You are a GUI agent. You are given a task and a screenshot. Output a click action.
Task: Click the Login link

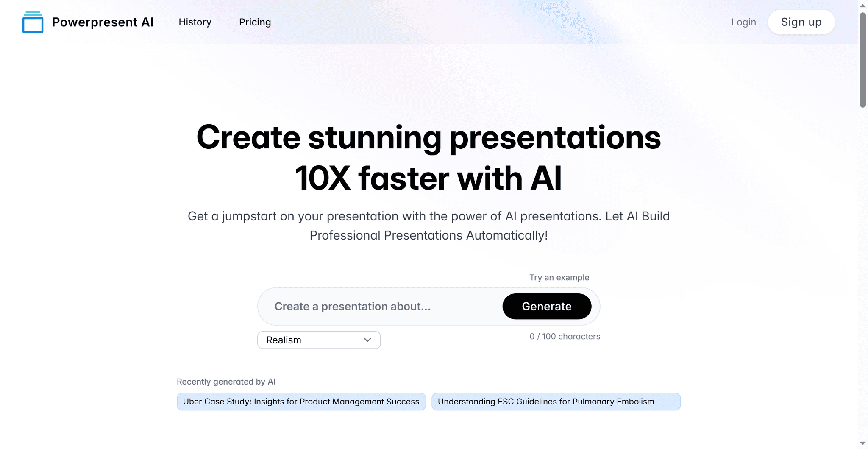743,22
